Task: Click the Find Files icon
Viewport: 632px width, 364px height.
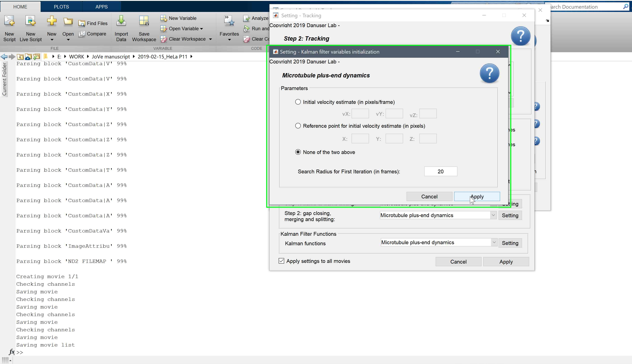Action: point(82,24)
